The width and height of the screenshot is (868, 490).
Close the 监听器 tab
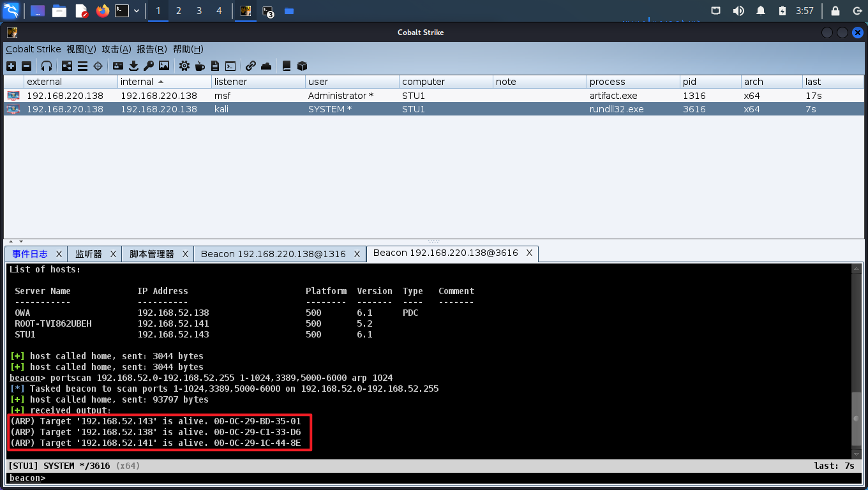click(114, 254)
